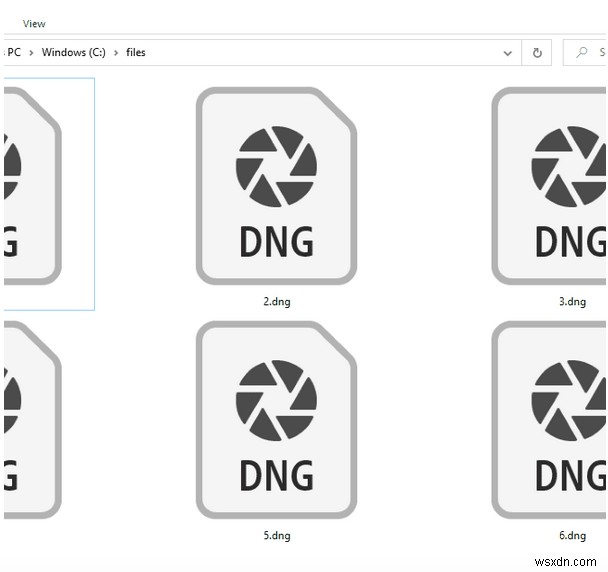
Task: Go to Windows (C:) in breadcrumb
Action: point(74,52)
